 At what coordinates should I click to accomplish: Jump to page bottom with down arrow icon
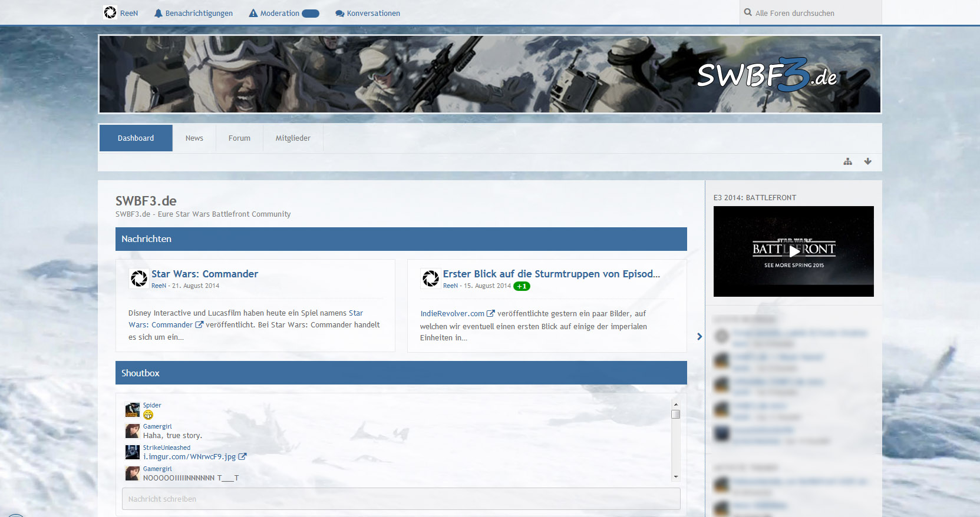(x=867, y=161)
